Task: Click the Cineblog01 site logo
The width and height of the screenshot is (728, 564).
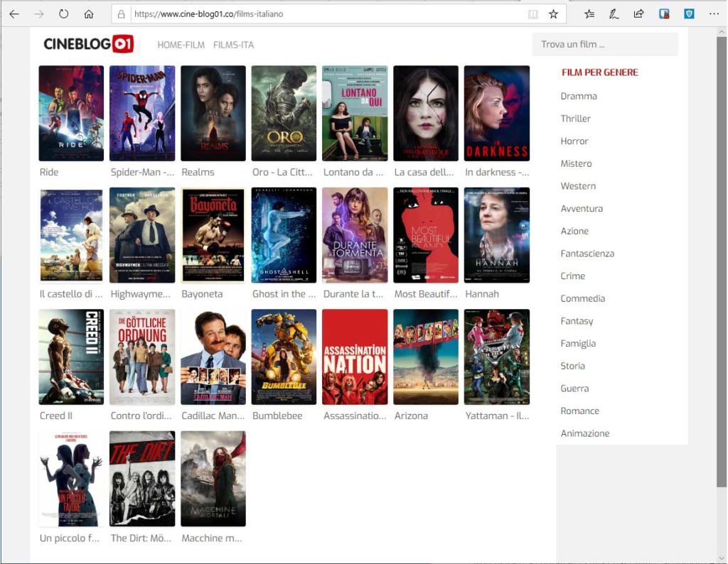Action: (x=88, y=44)
